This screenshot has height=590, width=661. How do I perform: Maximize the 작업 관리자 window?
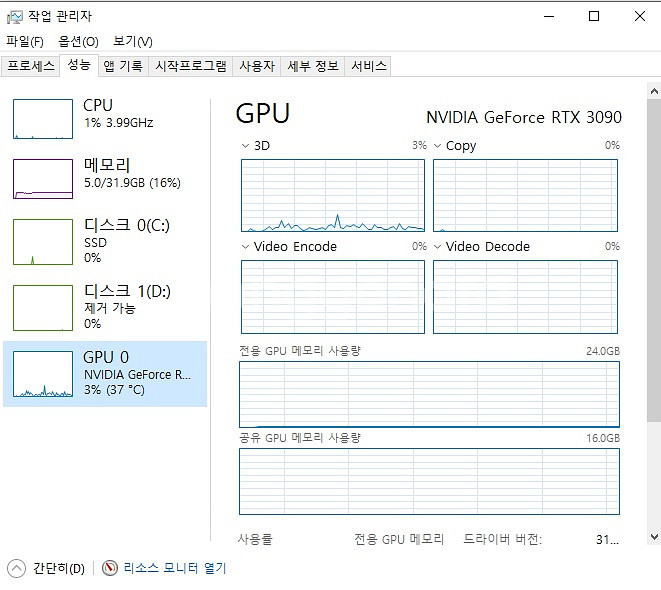(x=594, y=17)
